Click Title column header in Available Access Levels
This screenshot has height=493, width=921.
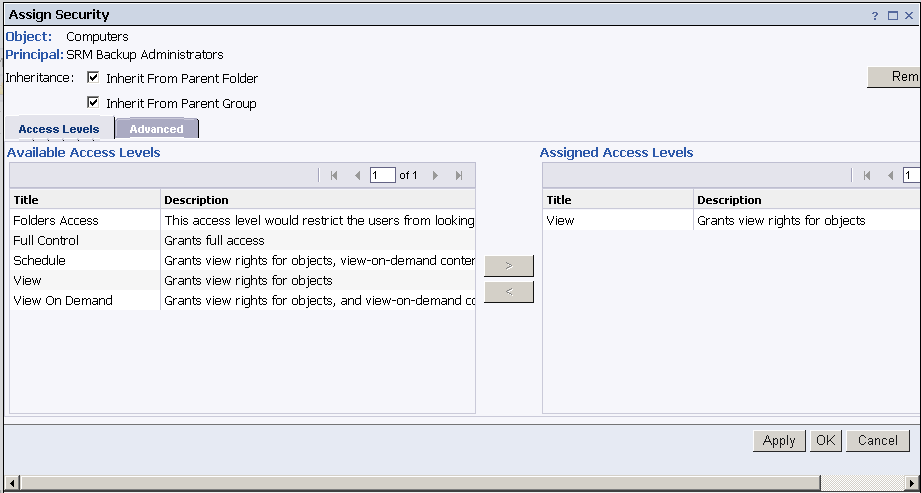click(x=85, y=200)
